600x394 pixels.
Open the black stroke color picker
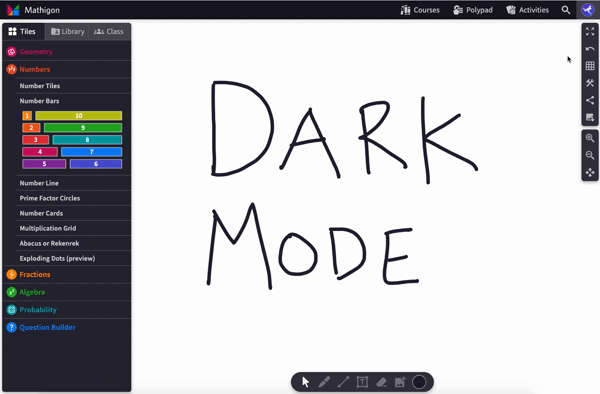tap(419, 382)
